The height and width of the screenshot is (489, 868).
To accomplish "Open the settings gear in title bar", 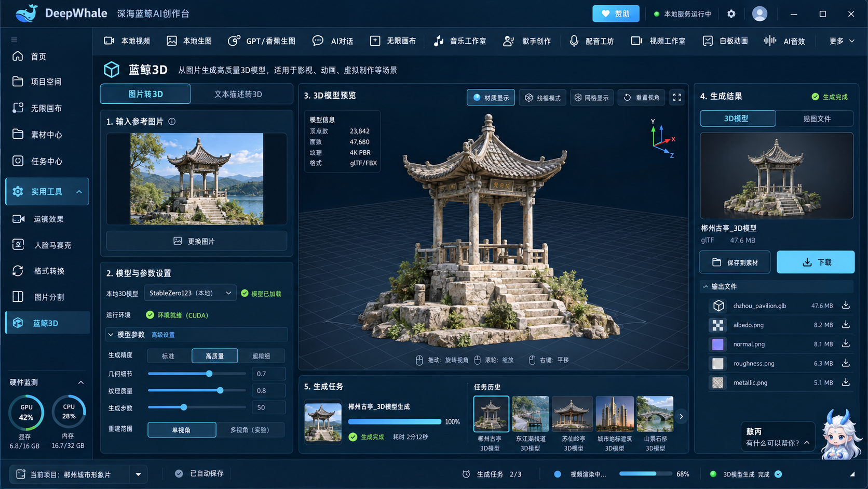I will pos(731,14).
